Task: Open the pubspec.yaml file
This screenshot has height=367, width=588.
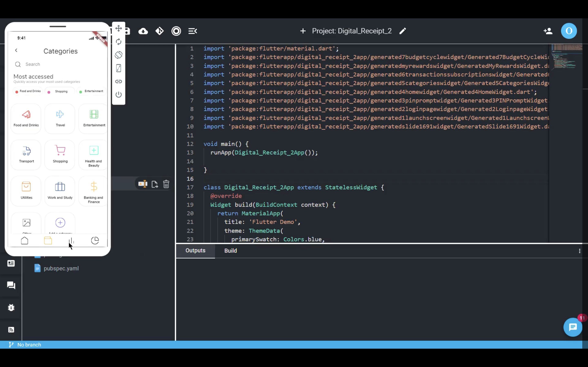Action: [x=61, y=269]
